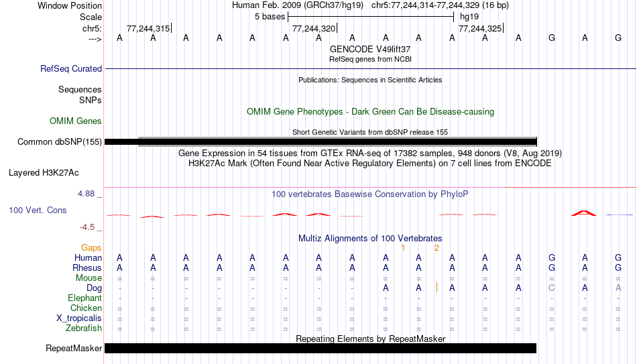Image resolution: width=637 pixels, height=364 pixels.
Task: Click the H3K27Ac Mark ENCODE track title
Action: (x=370, y=164)
